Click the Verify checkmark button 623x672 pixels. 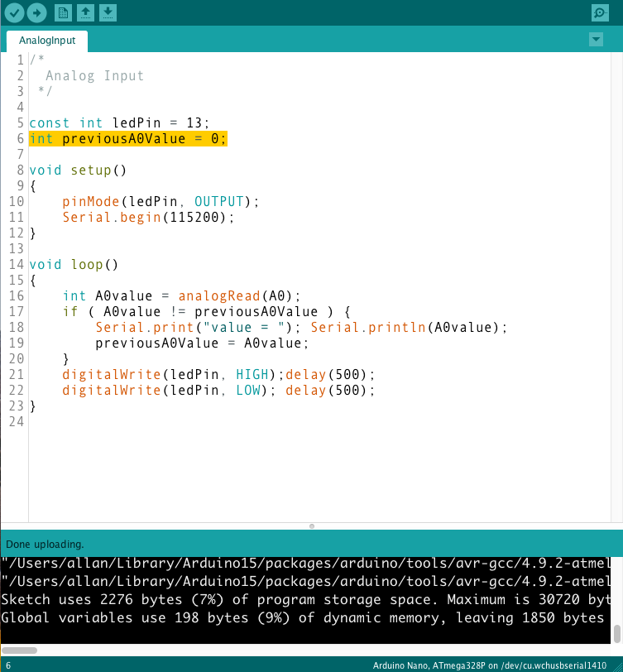(14, 12)
